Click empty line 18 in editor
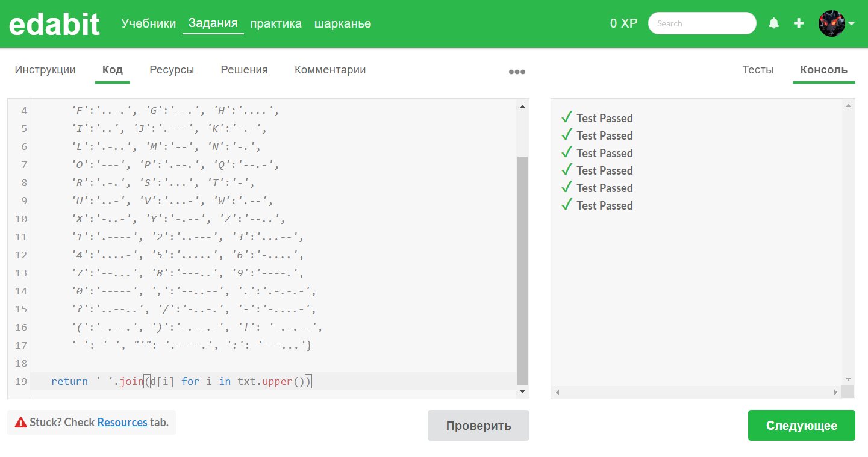Viewport: 868px width, 457px height. coord(274,363)
